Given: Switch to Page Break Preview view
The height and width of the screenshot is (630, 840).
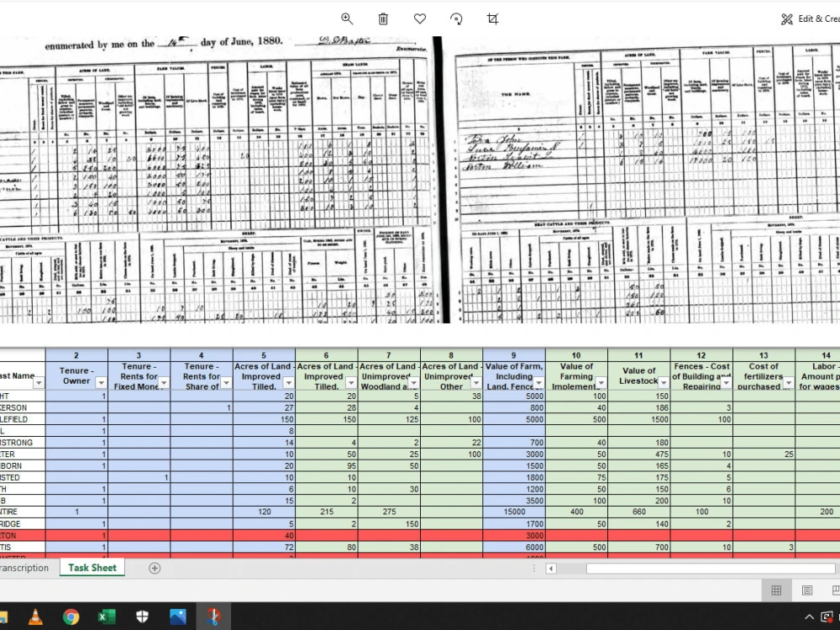Looking at the screenshot, I should (836, 591).
